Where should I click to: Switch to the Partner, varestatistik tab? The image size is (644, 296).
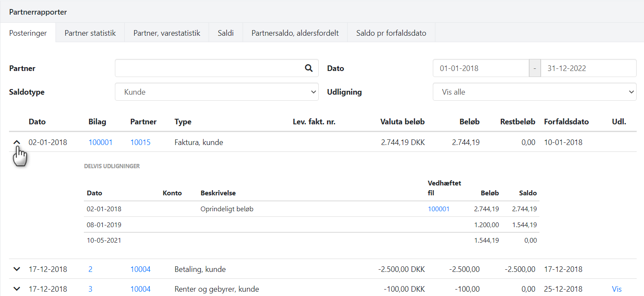pos(166,32)
